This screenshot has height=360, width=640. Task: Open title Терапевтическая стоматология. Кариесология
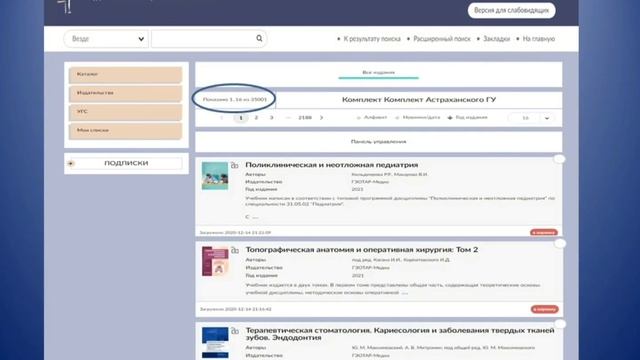coord(400,334)
